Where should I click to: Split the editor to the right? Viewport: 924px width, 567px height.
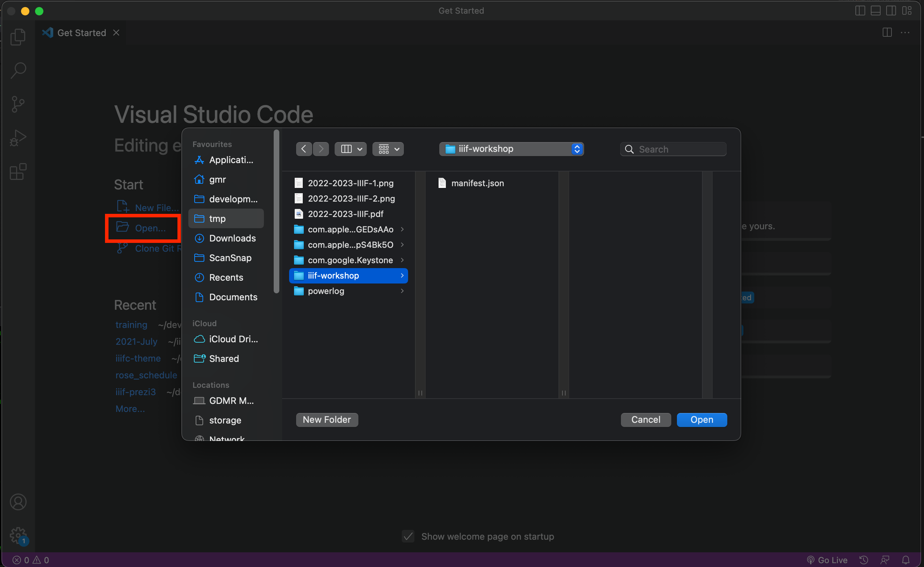(x=887, y=33)
